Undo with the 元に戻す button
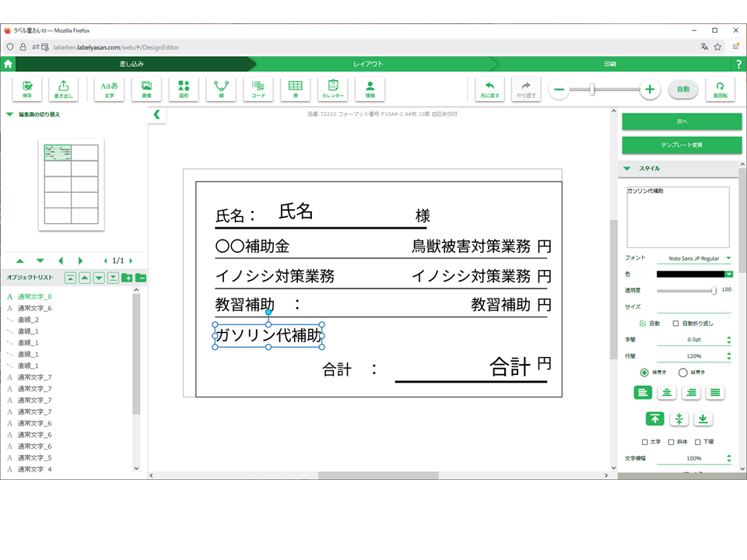The width and height of the screenshot is (747, 560). tap(489, 89)
